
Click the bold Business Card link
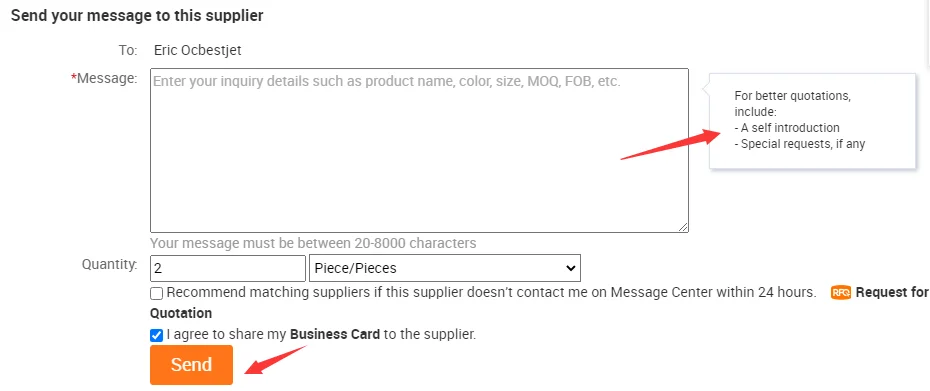point(335,334)
